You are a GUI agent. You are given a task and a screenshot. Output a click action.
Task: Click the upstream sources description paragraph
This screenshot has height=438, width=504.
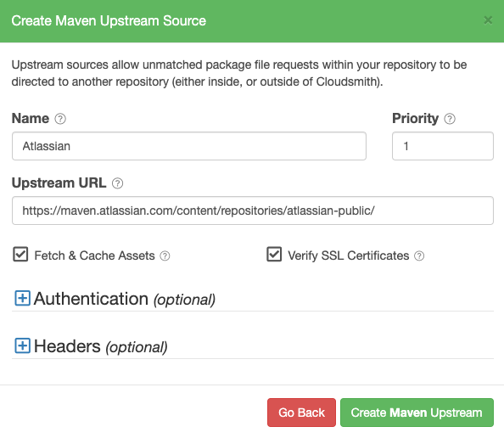pos(239,73)
